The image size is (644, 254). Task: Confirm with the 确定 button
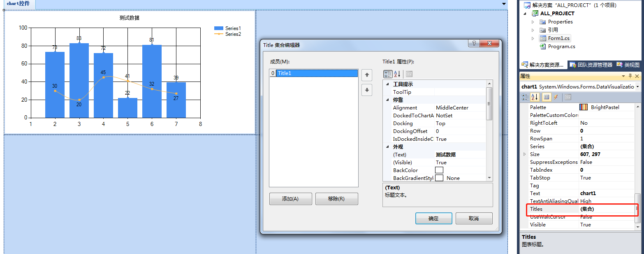tap(433, 219)
